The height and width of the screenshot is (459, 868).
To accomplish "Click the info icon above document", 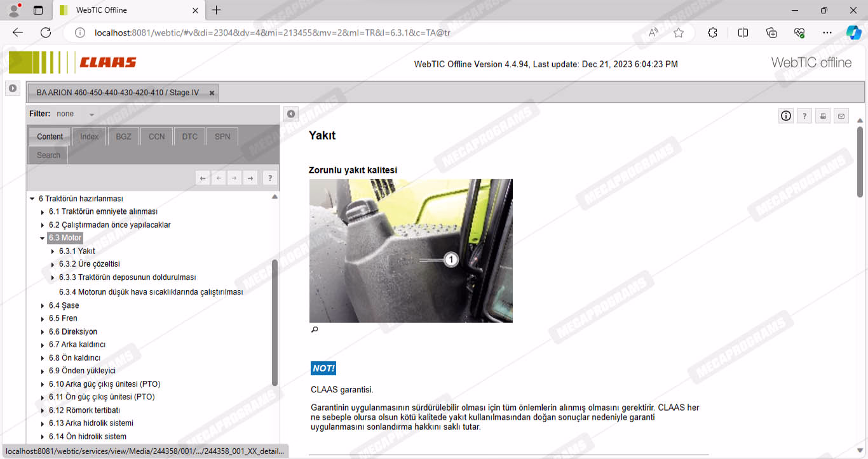I will click(786, 116).
